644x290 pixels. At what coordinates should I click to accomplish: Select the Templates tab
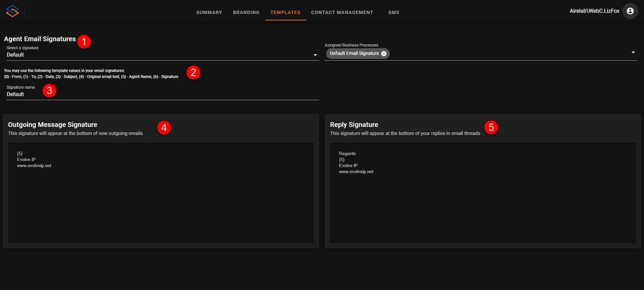pos(285,12)
